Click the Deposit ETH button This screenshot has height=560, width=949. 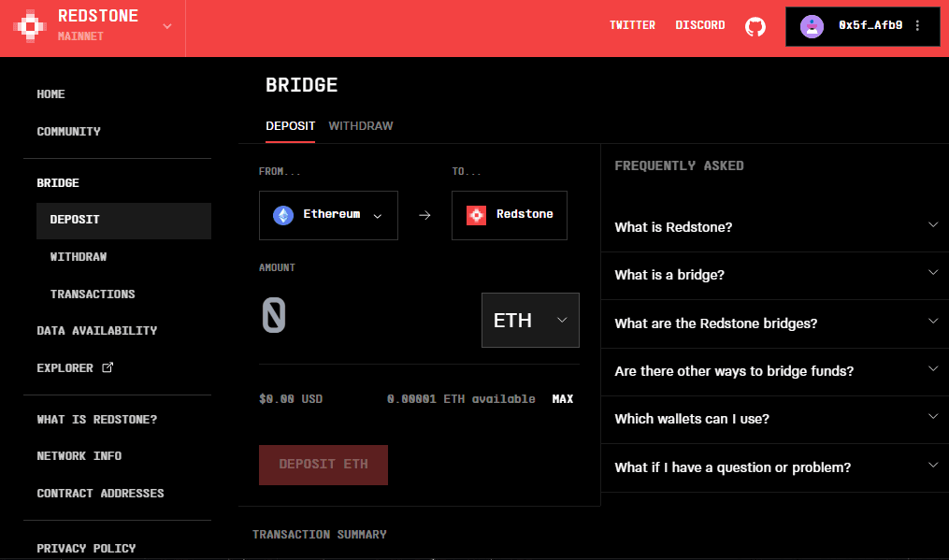coord(324,465)
